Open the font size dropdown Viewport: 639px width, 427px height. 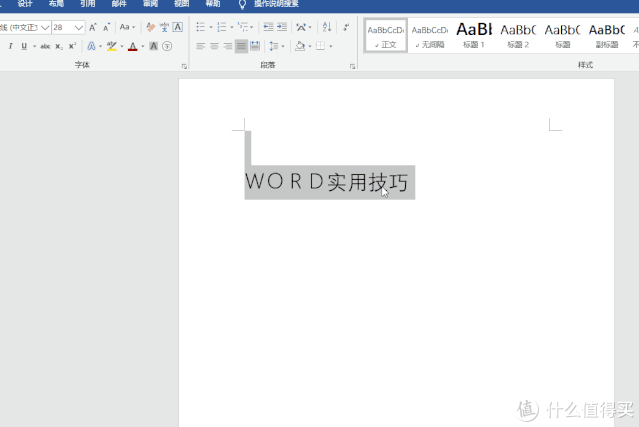79,28
